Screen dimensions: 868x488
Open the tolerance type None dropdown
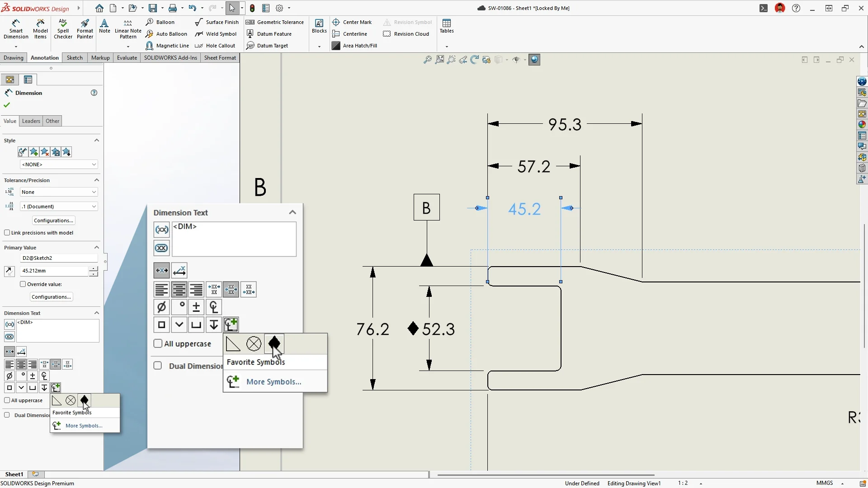pos(59,192)
